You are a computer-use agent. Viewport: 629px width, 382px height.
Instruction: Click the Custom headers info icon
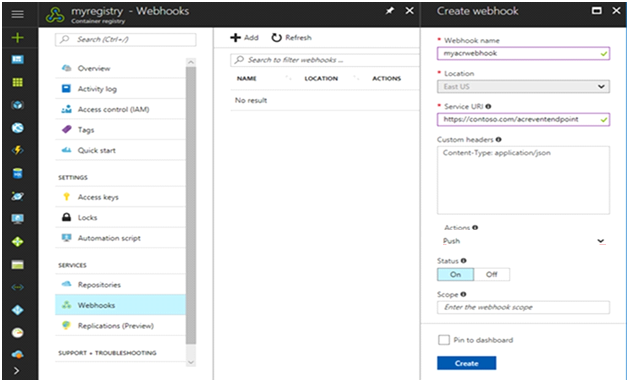[x=498, y=140]
